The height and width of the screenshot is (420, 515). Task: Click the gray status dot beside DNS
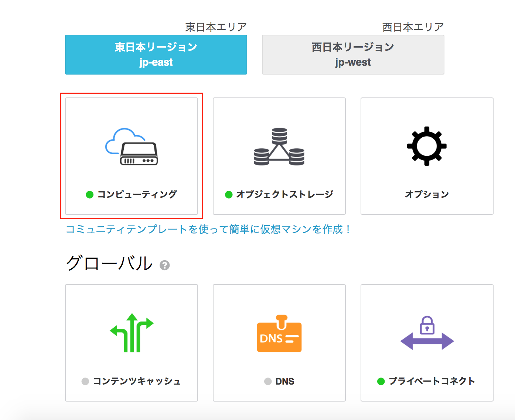coord(267,381)
